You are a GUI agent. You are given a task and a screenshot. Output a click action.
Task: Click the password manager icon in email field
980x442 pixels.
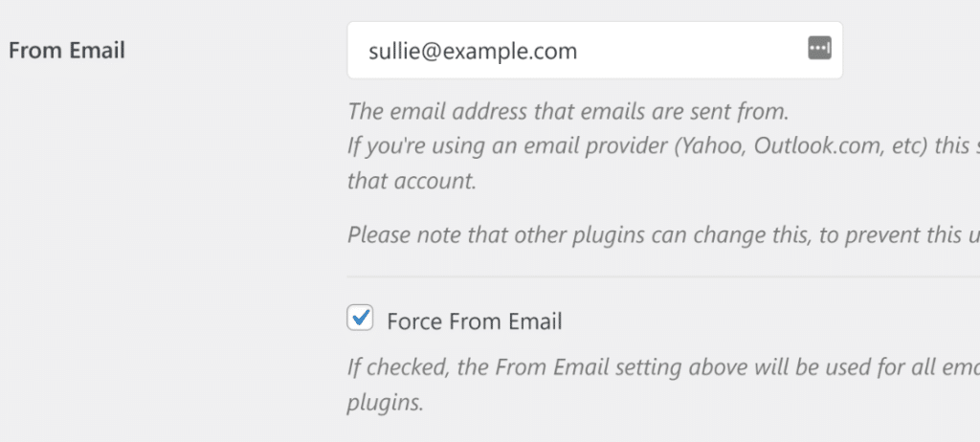(x=819, y=48)
